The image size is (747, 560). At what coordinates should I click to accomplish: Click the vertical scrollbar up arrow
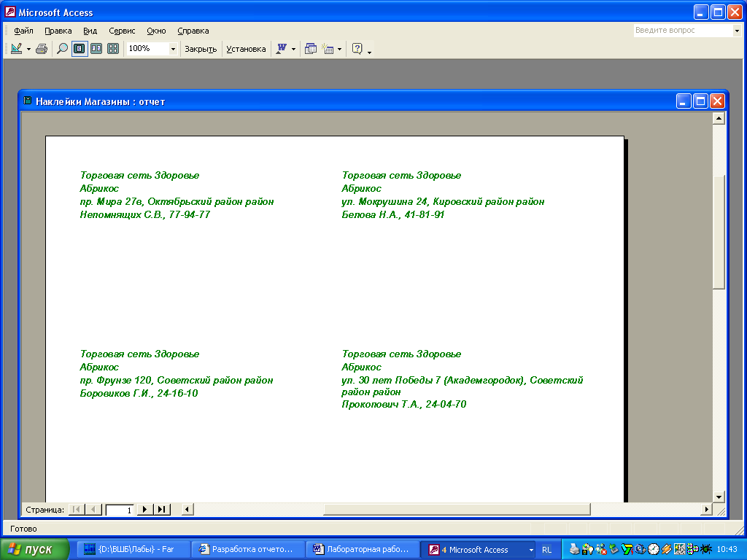719,118
